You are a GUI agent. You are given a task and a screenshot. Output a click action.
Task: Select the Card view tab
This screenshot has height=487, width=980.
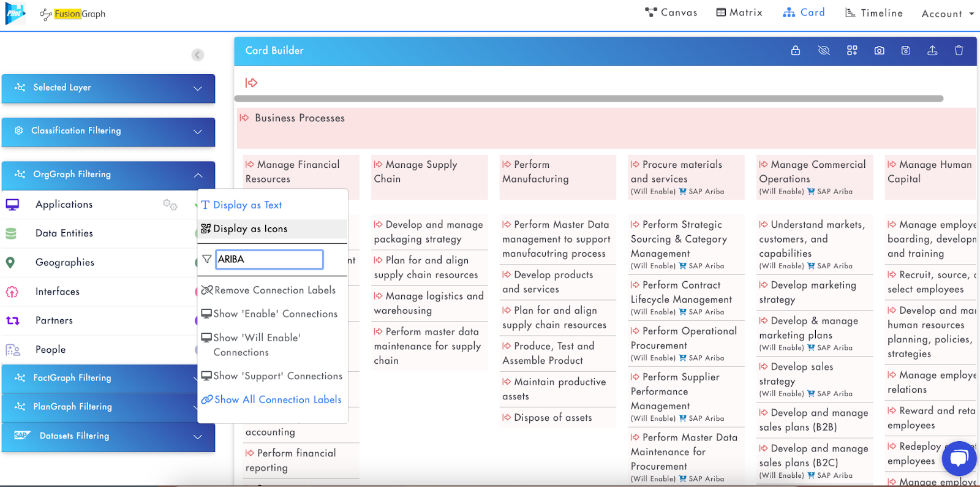(804, 12)
